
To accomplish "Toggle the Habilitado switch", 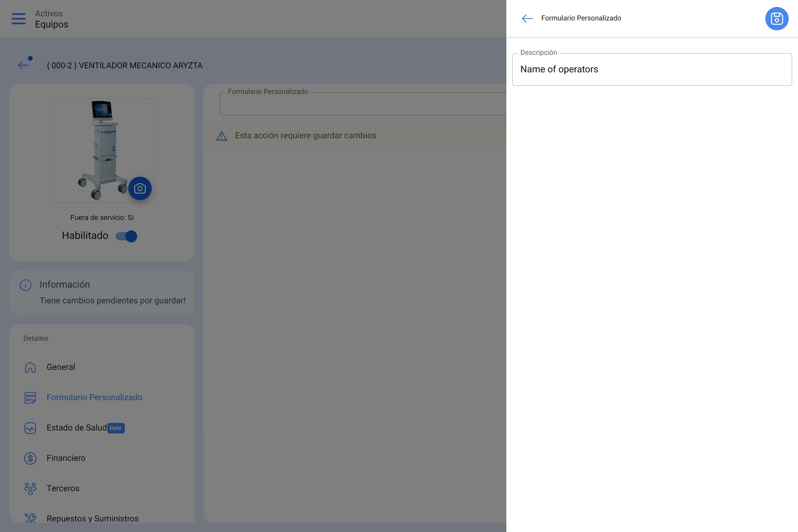I will 126,236.
